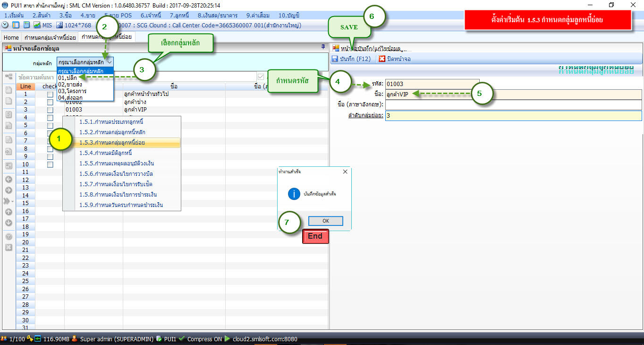Click the Line column header
The height and width of the screenshot is (345, 644).
(x=25, y=86)
